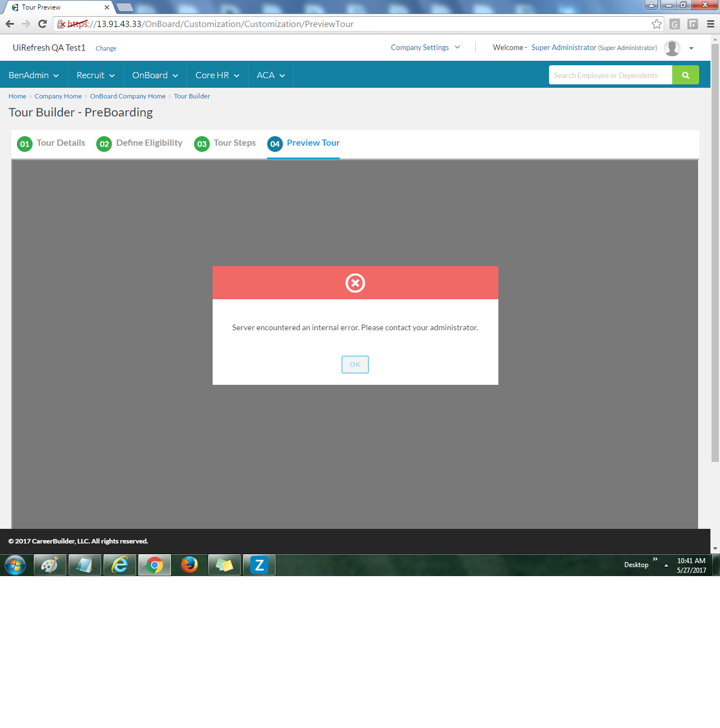The image size is (720, 728).
Task: Click the insecure HTTPS warning icon
Action: click(x=61, y=24)
